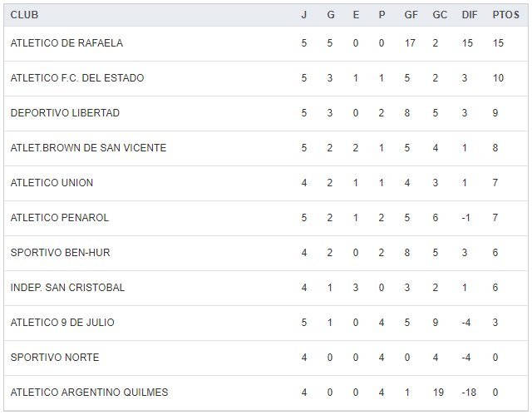Click the ATLETICO ARGENTINO QUILMES club name

(x=89, y=393)
